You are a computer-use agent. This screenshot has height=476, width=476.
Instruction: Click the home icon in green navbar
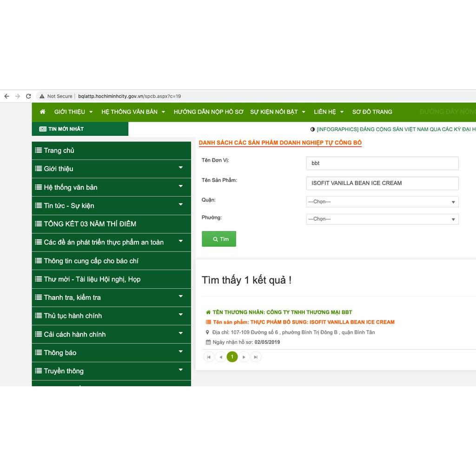tap(43, 112)
